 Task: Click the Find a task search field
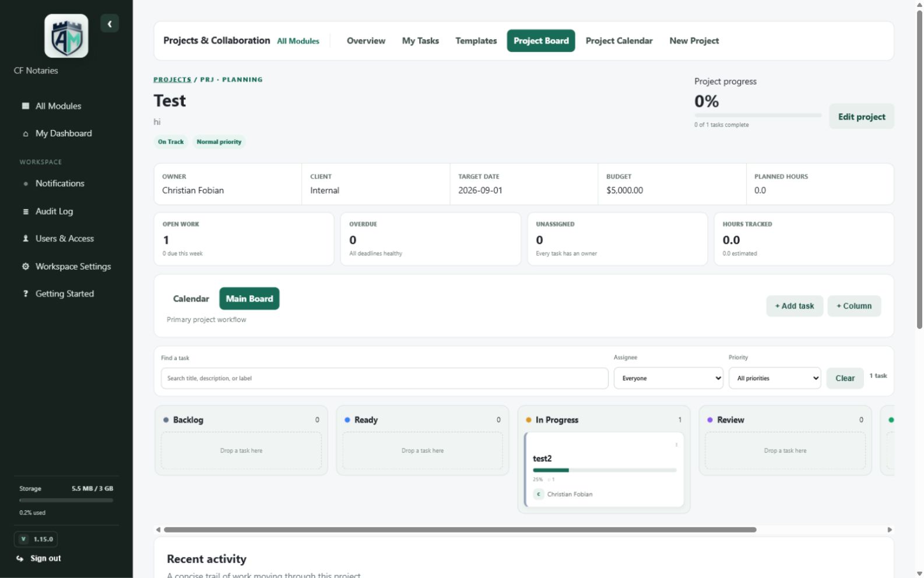tap(384, 379)
